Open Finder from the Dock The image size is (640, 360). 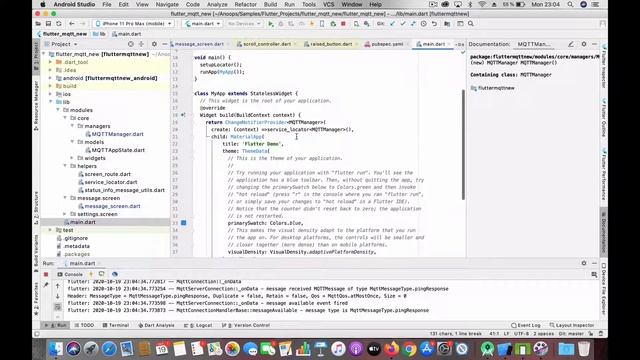coord(56,349)
